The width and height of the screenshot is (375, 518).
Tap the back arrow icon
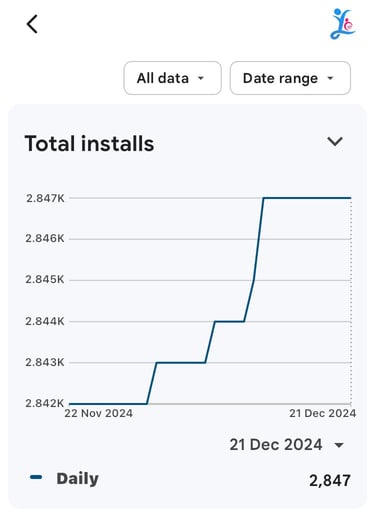(x=32, y=24)
